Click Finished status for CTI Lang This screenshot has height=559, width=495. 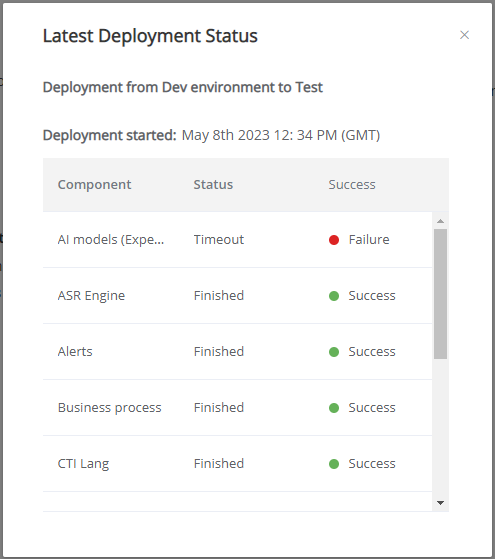coord(219,463)
